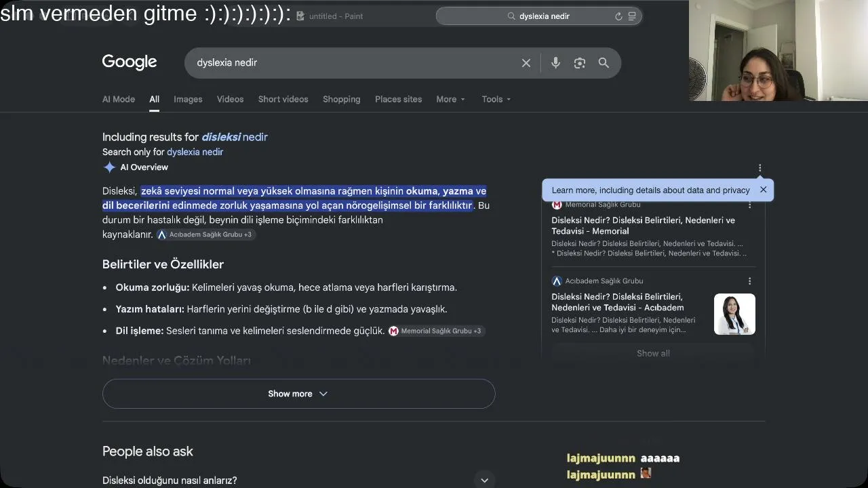Search only for 'dyslexia nedir' link
Image resolution: width=868 pixels, height=488 pixels.
[x=195, y=152]
